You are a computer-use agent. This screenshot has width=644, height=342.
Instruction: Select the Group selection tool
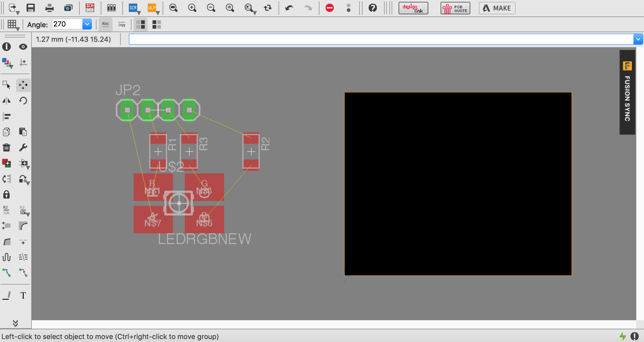point(6,85)
